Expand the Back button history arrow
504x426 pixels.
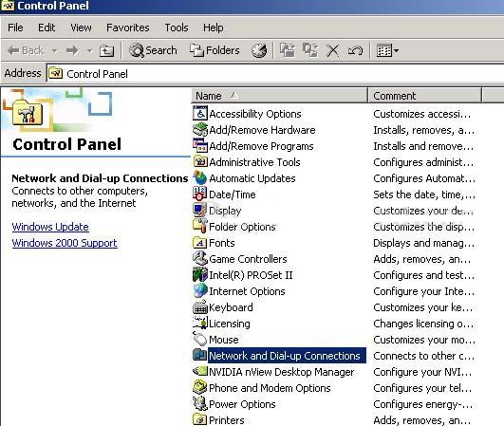(x=55, y=50)
